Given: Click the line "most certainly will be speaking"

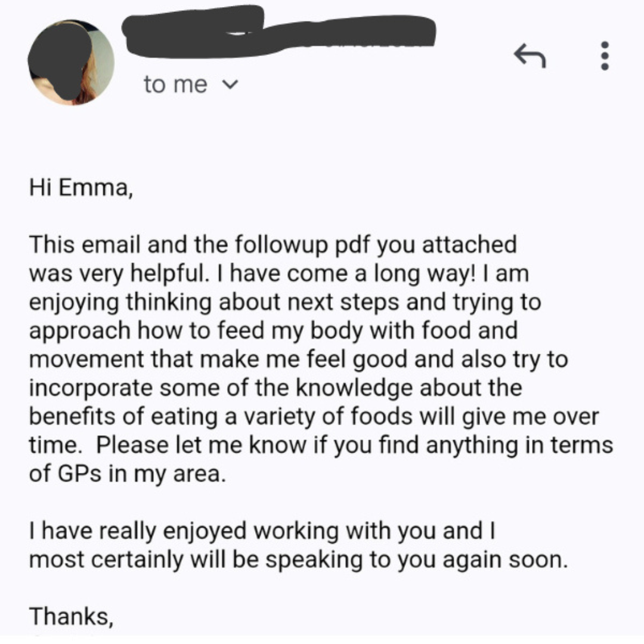Looking at the screenshot, I should point(296,560).
